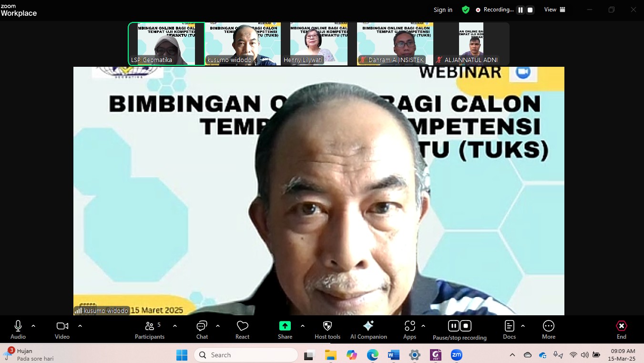Expand the Audio options arrow
The image size is (644, 363).
[x=33, y=326]
